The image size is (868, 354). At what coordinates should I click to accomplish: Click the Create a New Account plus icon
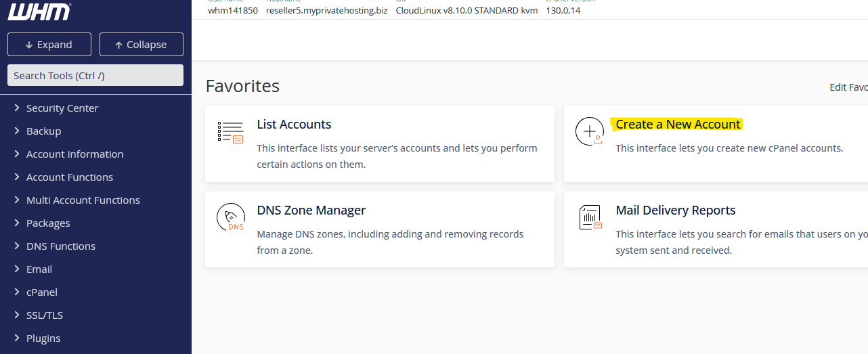coord(589,131)
